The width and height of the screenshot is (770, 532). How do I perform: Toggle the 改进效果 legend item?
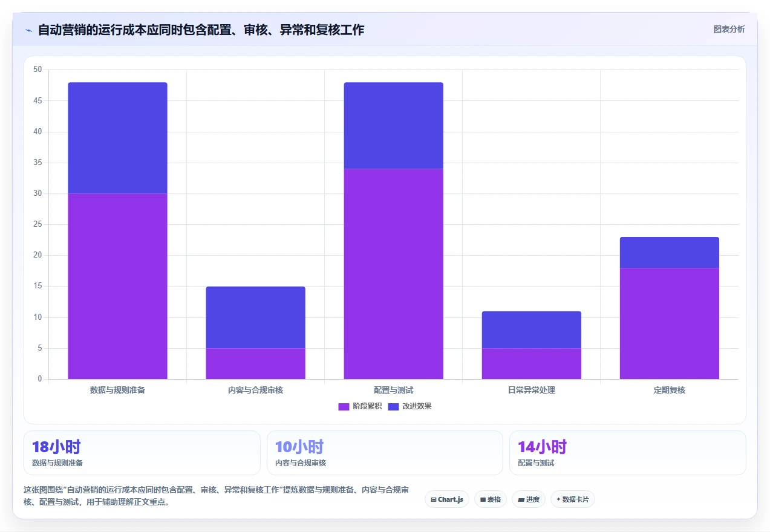coord(409,406)
